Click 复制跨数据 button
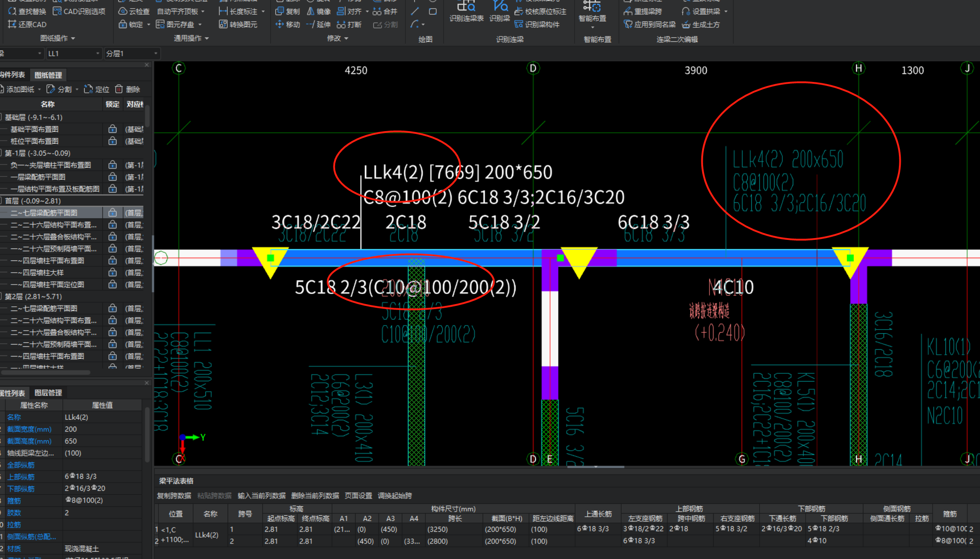This screenshot has height=559, width=980. [x=174, y=496]
